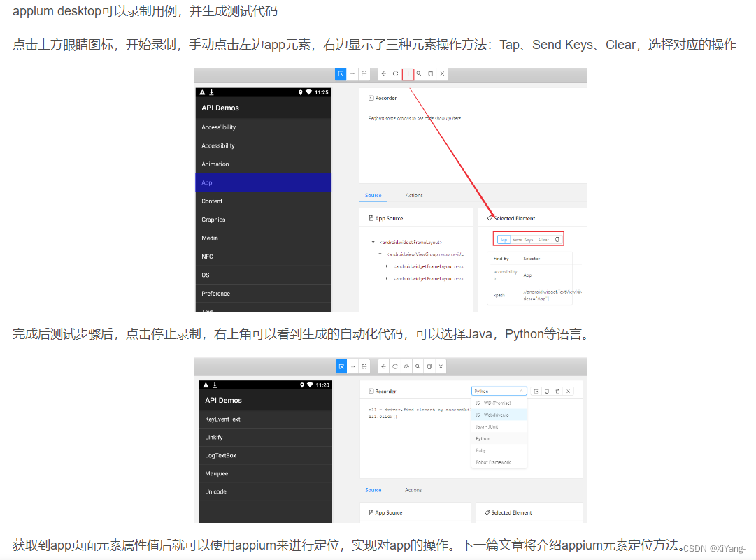Image resolution: width=756 pixels, height=560 pixels.
Task: Select the LogTextBox row in API Demos
Action: tap(266, 455)
